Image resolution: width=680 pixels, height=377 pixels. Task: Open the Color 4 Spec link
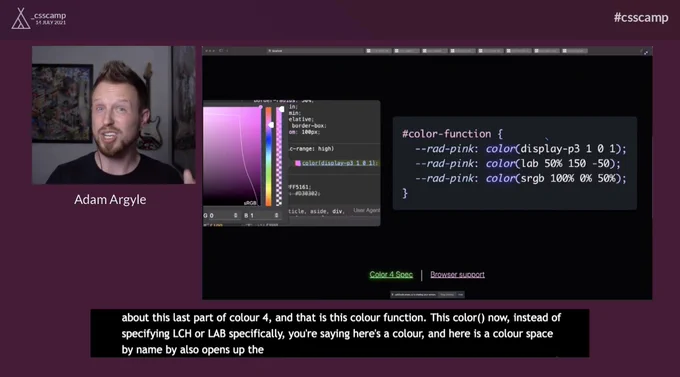391,275
